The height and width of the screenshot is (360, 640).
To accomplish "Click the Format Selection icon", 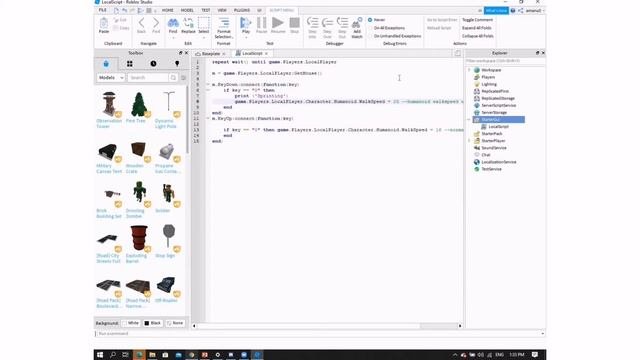I will 224,23.
